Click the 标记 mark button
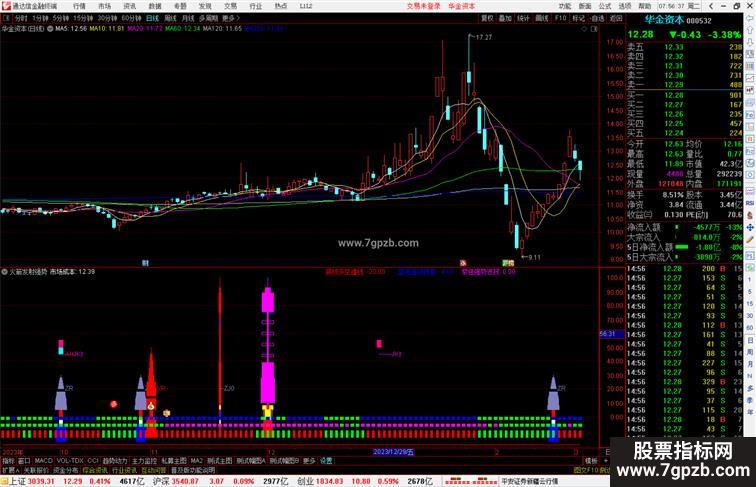Image resolution: width=756 pixels, height=487 pixels. coord(578,18)
